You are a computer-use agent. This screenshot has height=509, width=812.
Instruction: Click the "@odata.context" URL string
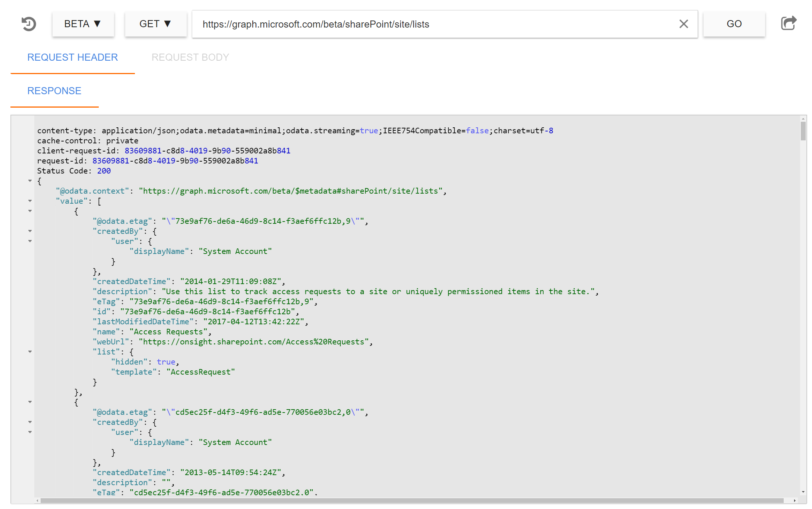coord(291,191)
